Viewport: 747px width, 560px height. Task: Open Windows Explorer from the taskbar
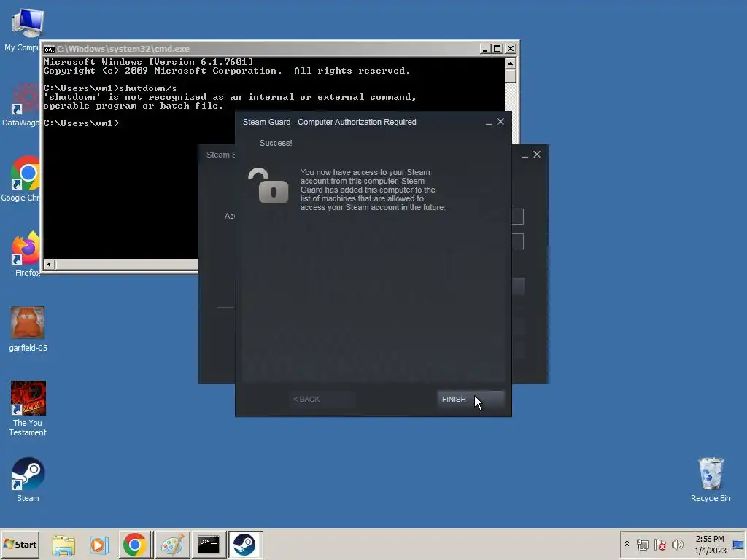(x=63, y=545)
